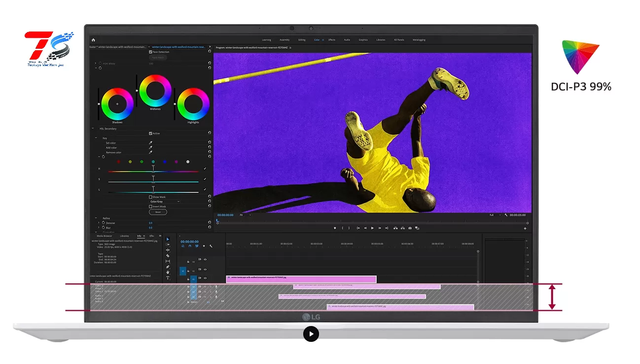Image resolution: width=640 pixels, height=364 pixels.
Task: Switch to the Effects workspace tab
Action: tap(332, 40)
